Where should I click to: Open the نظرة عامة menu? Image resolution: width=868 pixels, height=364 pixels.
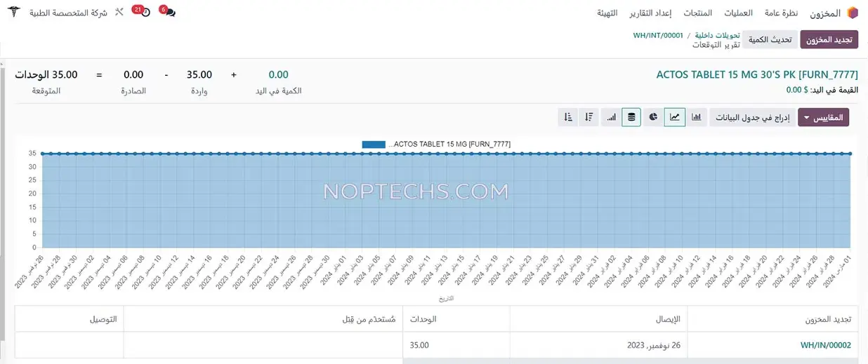[x=781, y=13]
